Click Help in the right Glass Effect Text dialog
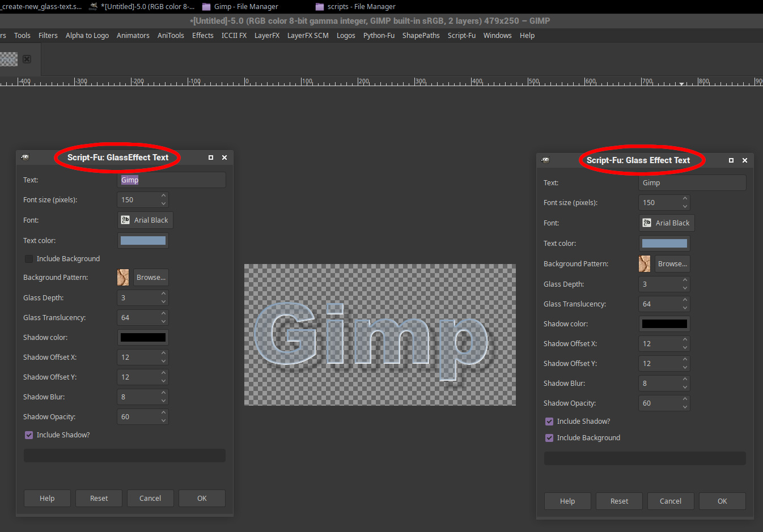This screenshot has height=532, width=763. pyautogui.click(x=567, y=501)
